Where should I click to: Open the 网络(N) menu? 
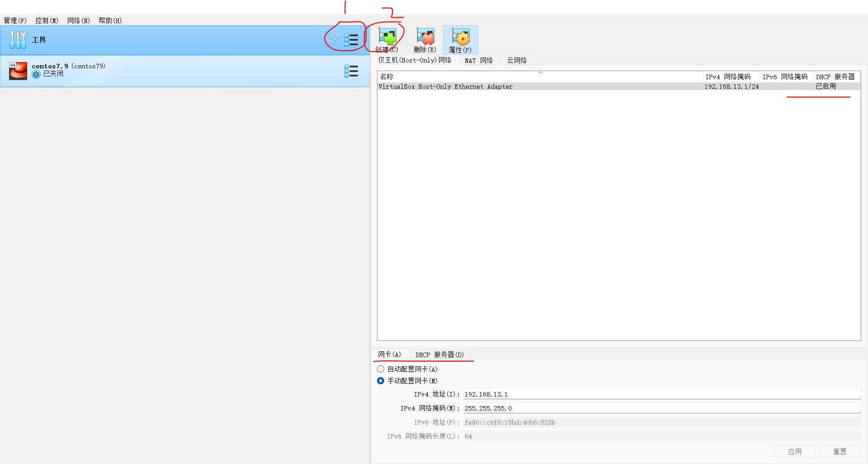pos(78,20)
